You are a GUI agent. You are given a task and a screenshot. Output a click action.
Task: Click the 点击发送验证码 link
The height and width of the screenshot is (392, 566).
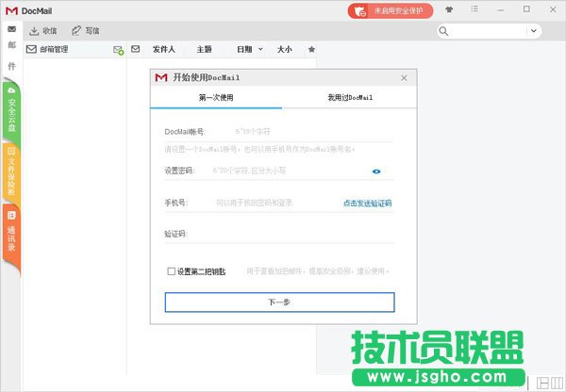point(366,203)
